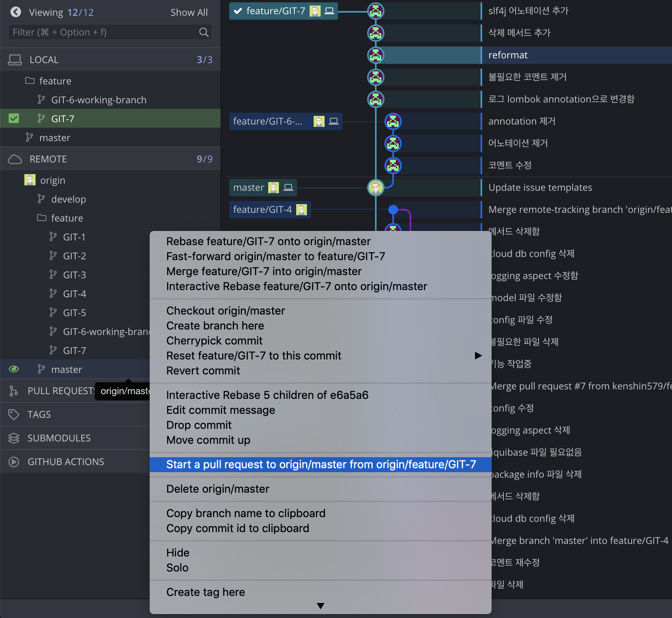Click the Pull Requests section icon
This screenshot has width=672, height=618.
14,391
